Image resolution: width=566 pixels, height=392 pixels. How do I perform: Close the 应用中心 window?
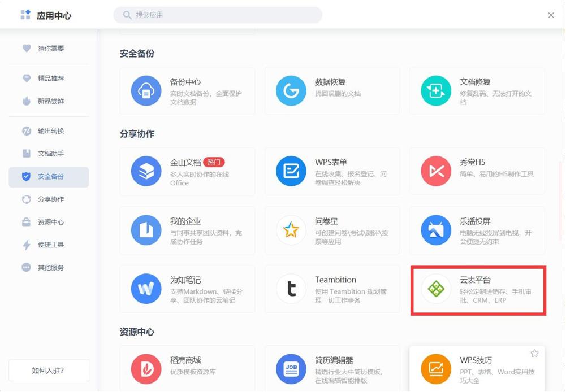pyautogui.click(x=551, y=15)
